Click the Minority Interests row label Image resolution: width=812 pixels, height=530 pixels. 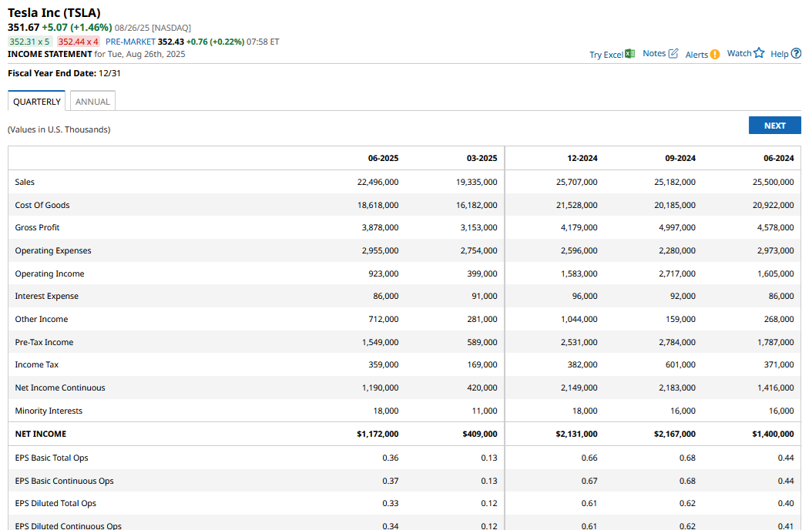(49, 411)
